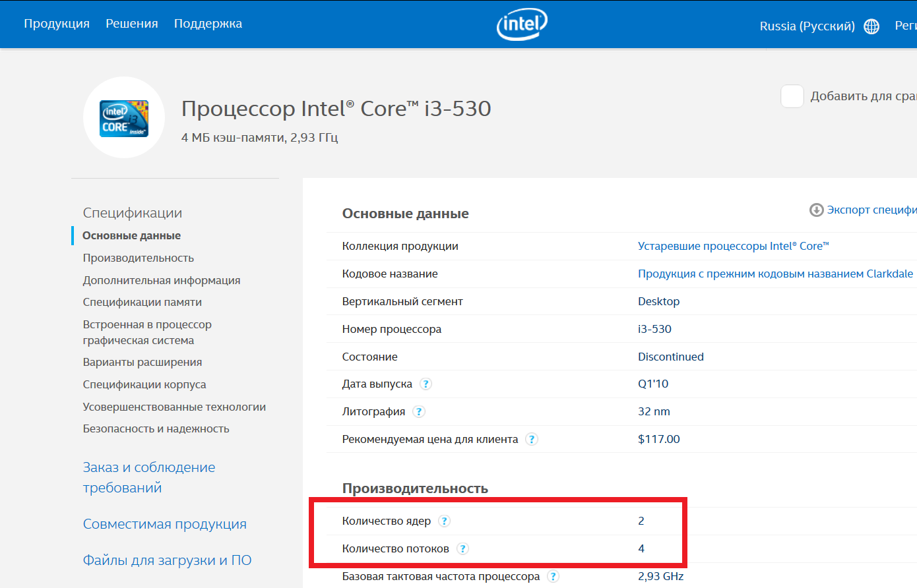Show help tooltip for Количество ядер
Image resolution: width=917 pixels, height=588 pixels.
pos(445,521)
